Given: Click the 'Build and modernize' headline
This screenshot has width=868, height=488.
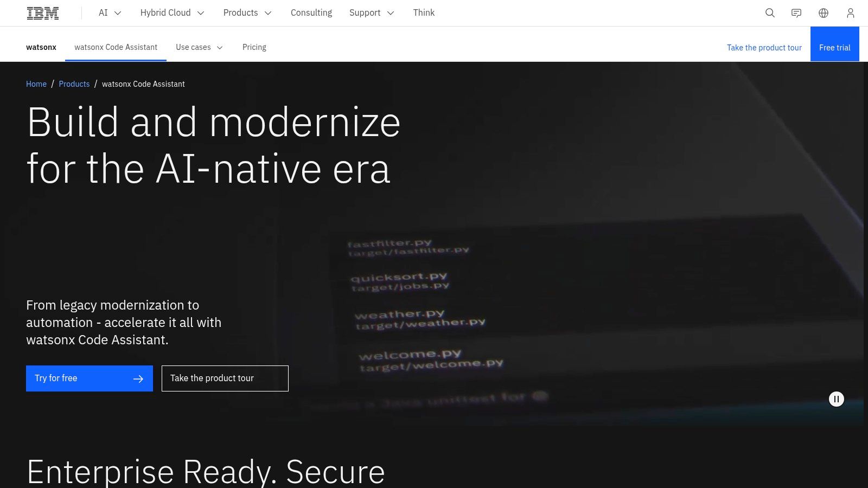Looking at the screenshot, I should (214, 145).
